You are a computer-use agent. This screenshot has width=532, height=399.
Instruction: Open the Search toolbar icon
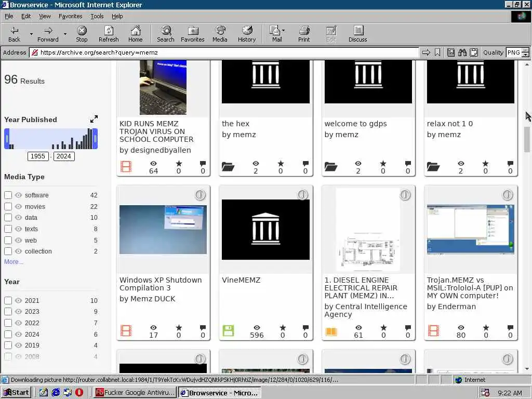click(166, 34)
